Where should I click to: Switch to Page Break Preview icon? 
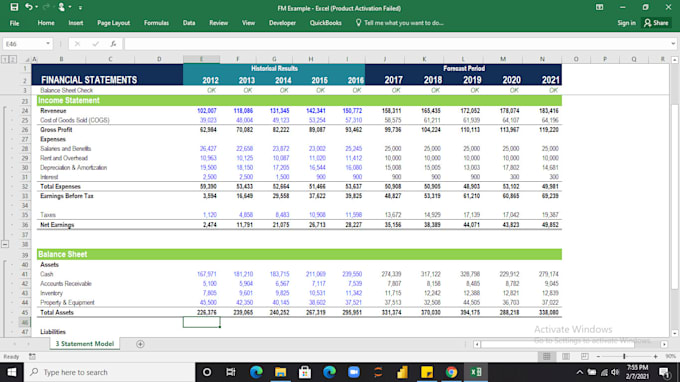point(585,356)
